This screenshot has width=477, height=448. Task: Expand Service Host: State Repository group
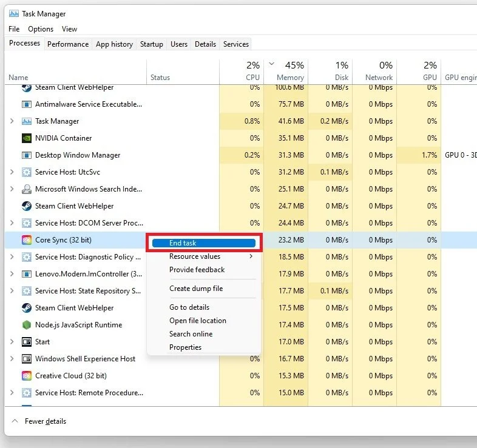(x=12, y=291)
